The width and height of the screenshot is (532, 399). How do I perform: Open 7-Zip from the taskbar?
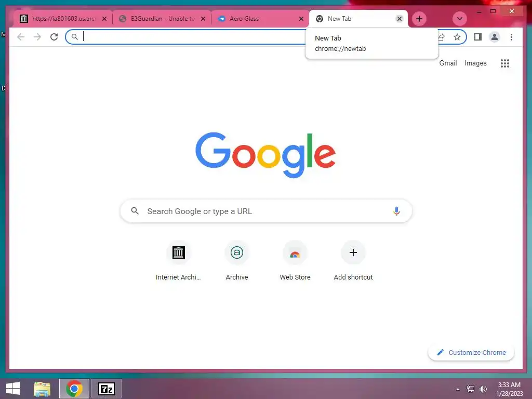tap(106, 389)
